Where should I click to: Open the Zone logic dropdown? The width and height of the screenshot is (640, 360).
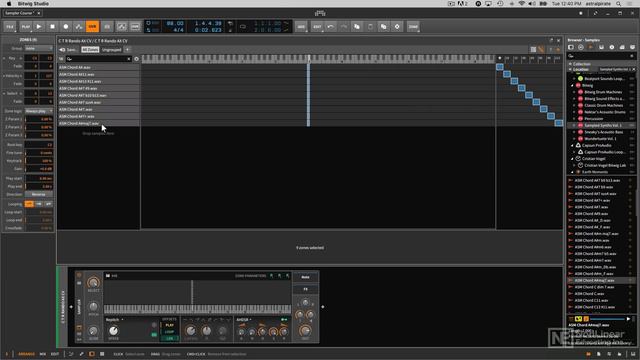(x=39, y=111)
